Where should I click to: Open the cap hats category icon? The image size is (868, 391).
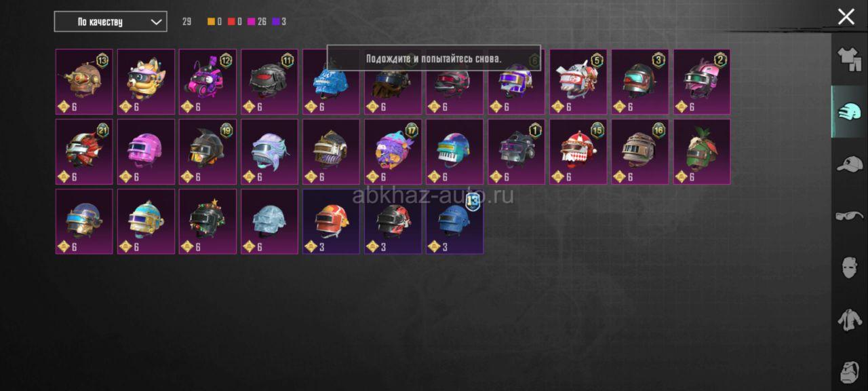point(849,164)
